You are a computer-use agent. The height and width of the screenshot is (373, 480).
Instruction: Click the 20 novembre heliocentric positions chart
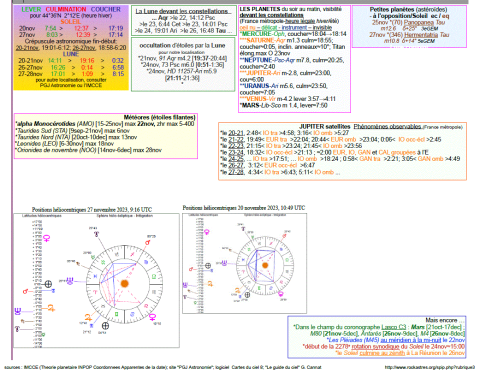click(244, 263)
